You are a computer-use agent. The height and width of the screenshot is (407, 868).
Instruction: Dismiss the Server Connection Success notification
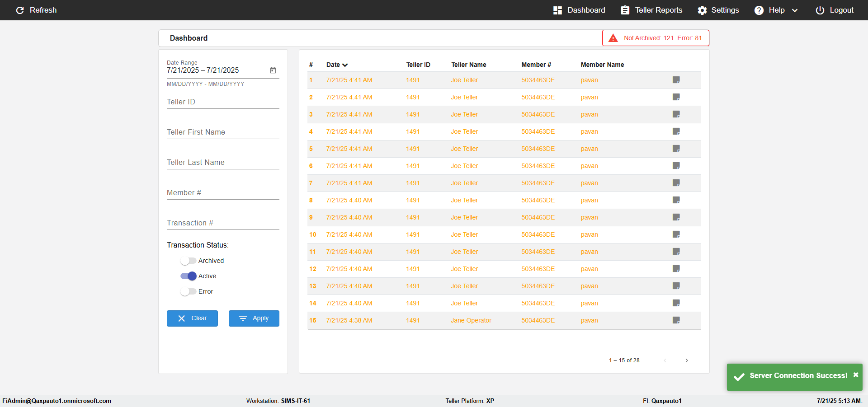pyautogui.click(x=856, y=375)
